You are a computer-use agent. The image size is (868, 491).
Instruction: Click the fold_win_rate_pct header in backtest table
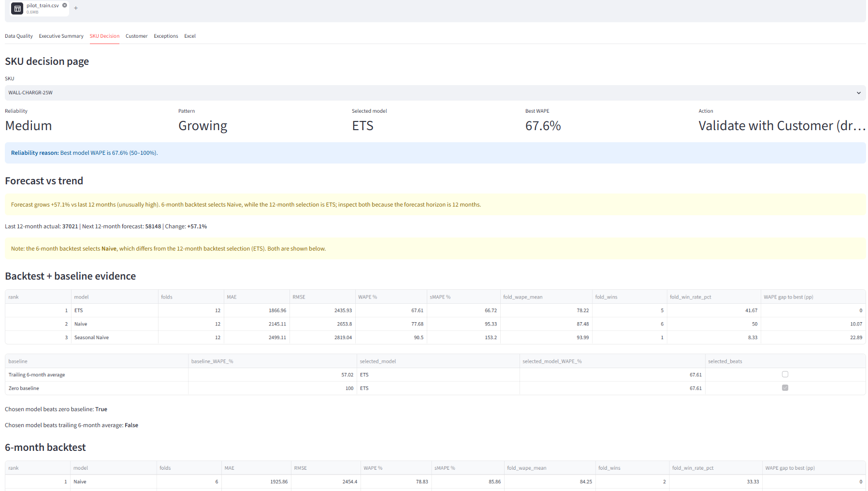click(x=713, y=297)
